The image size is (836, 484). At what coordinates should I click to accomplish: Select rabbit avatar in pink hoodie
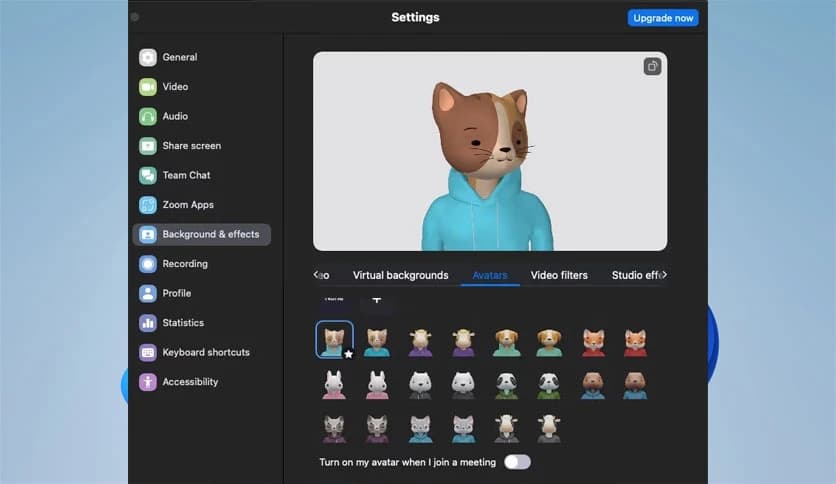tap(334, 385)
